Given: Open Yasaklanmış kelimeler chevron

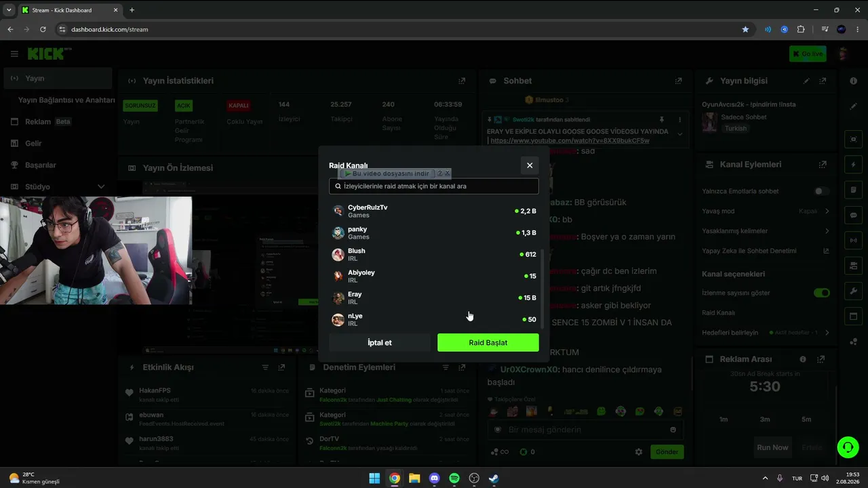Looking at the screenshot, I should [x=827, y=230].
